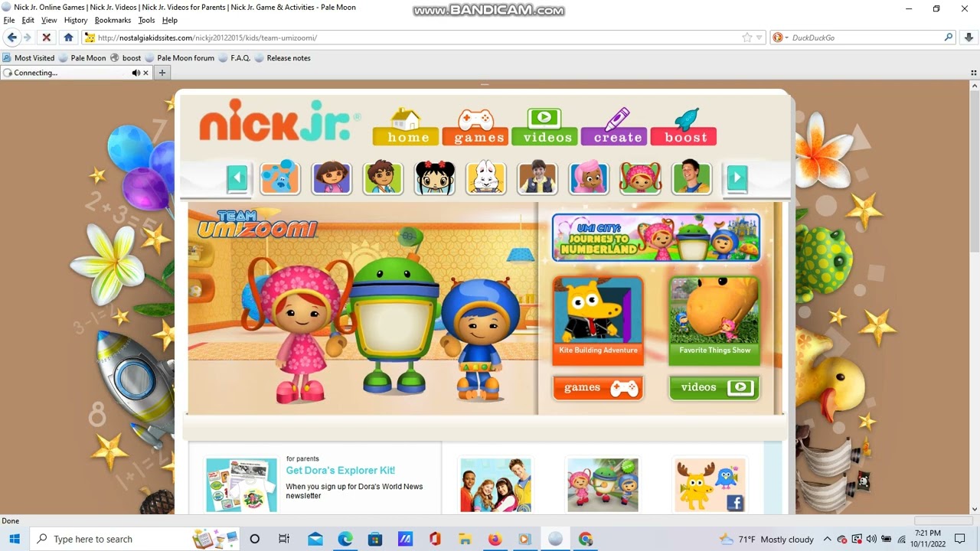Open the Windows Start button
This screenshot has width=980, height=551.
[x=15, y=539]
